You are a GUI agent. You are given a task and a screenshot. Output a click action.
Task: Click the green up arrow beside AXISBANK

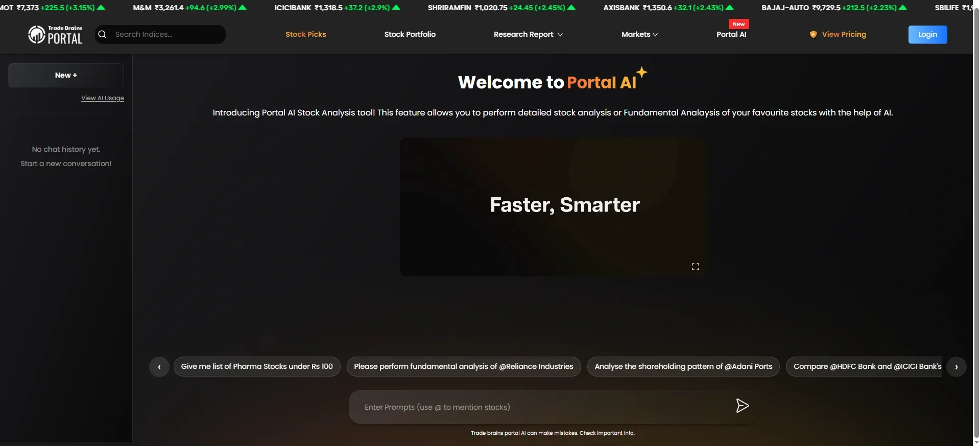[x=730, y=8]
